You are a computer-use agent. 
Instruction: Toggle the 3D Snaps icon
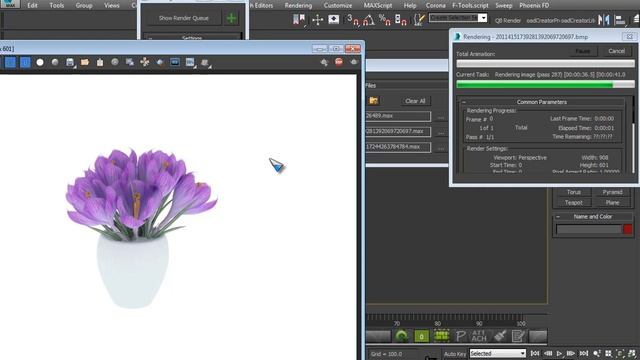coord(353,19)
